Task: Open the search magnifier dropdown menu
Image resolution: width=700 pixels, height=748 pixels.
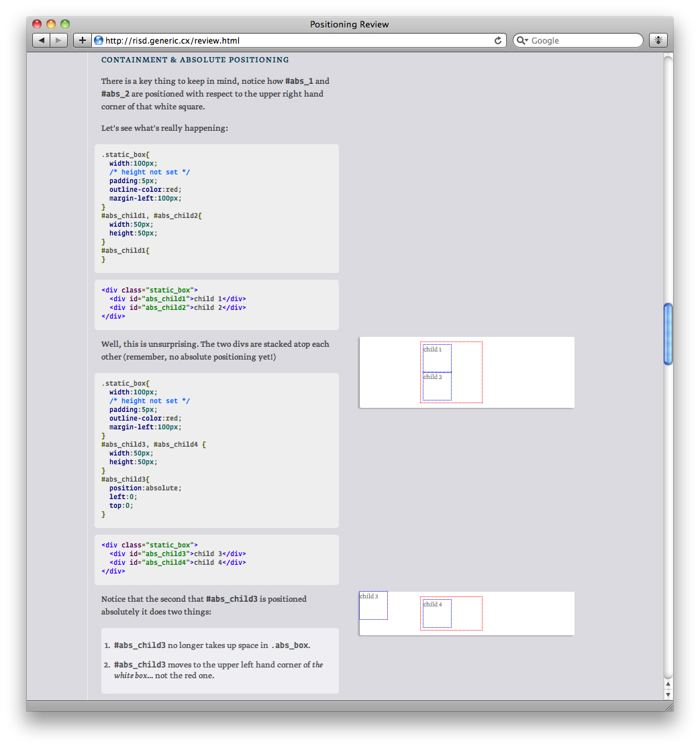Action: [522, 40]
